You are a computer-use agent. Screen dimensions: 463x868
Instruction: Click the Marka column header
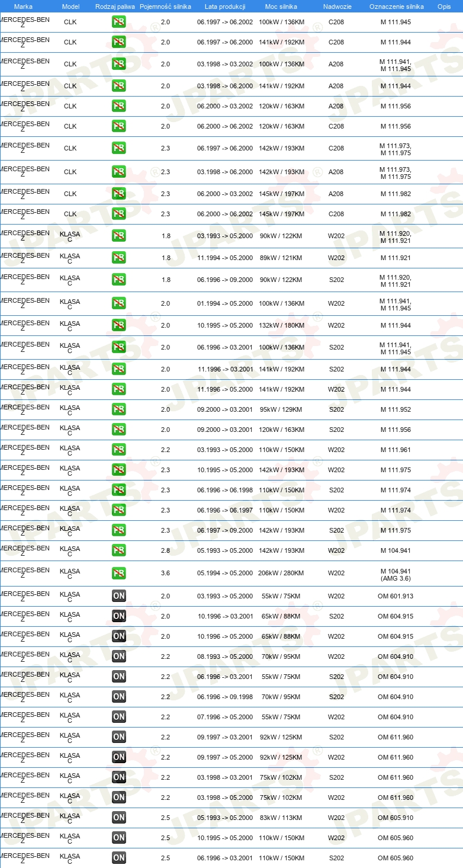coord(23,7)
